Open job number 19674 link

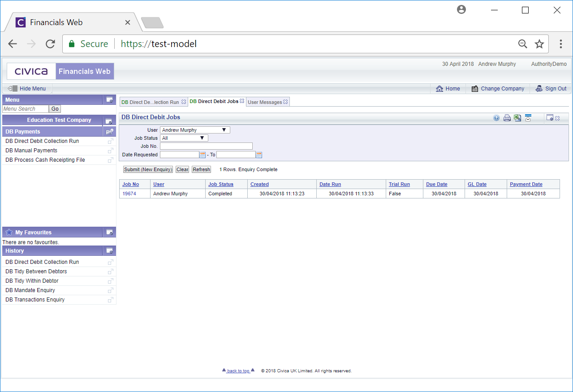[x=129, y=194]
